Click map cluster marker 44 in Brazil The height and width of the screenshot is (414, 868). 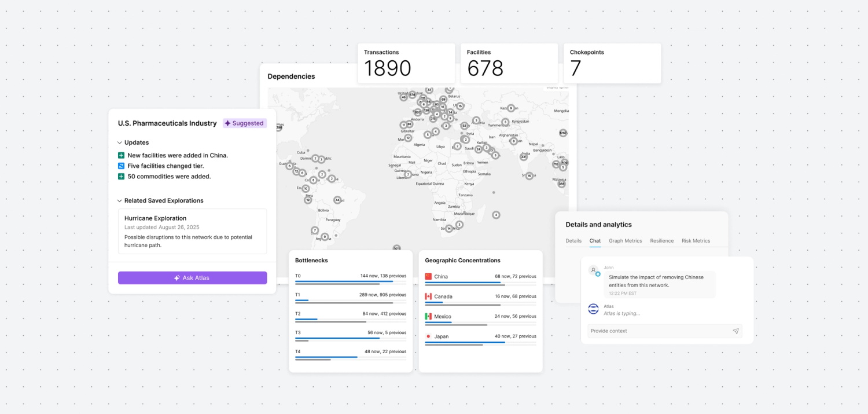[337, 200]
